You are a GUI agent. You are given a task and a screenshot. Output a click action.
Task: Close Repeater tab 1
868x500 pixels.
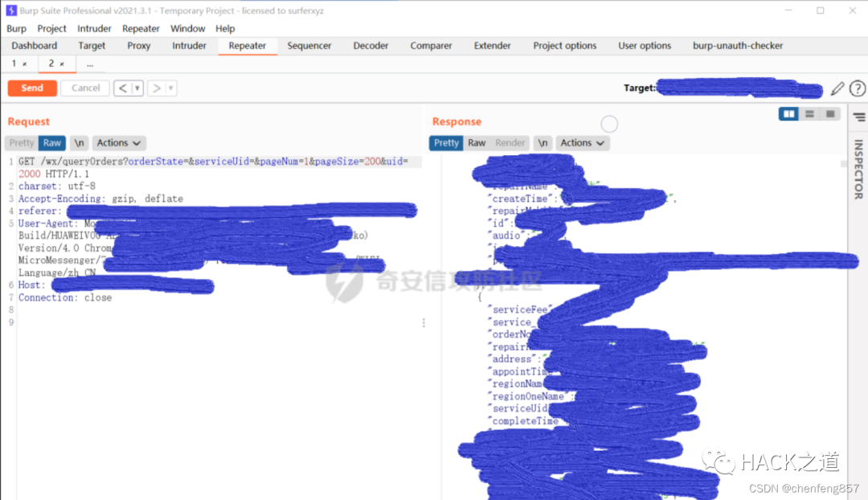[24, 64]
